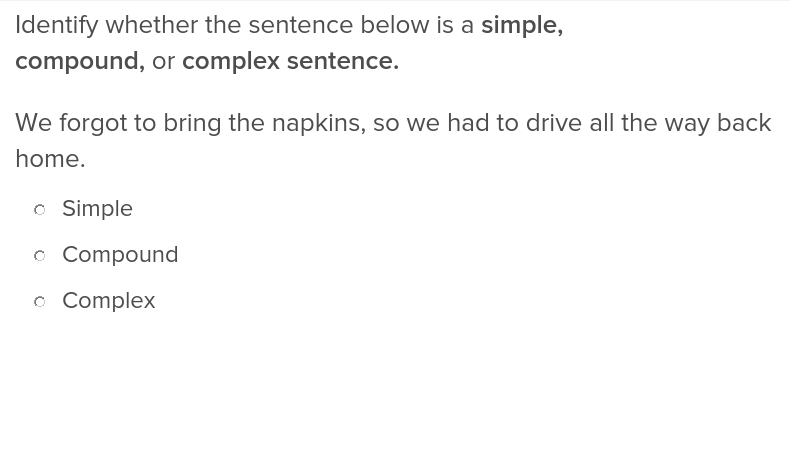The image size is (790, 450).
Task: Click the word "Identify" in the instructions
Action: coord(56,25)
